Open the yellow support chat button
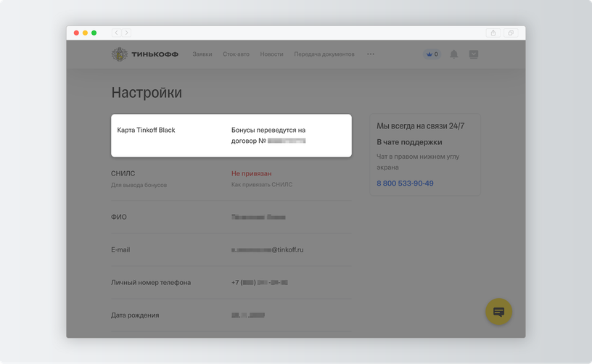592x364 pixels. [498, 312]
